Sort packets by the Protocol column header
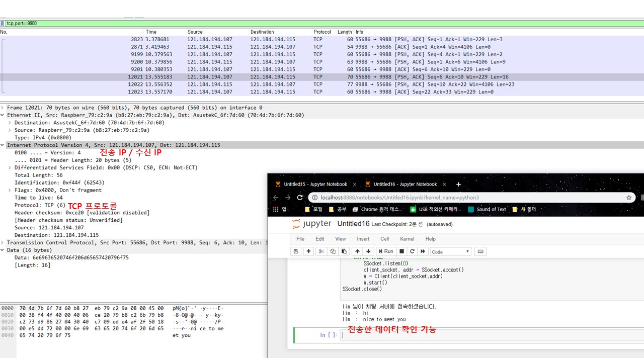Viewport: 644px width, 362px height. click(x=322, y=32)
